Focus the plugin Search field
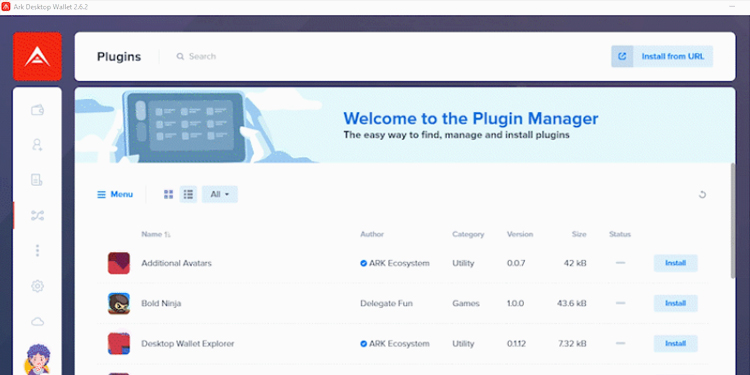Image resolution: width=750 pixels, height=375 pixels. (202, 56)
